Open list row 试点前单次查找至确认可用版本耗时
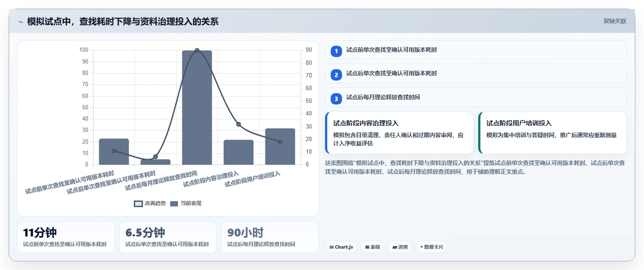 [476, 50]
